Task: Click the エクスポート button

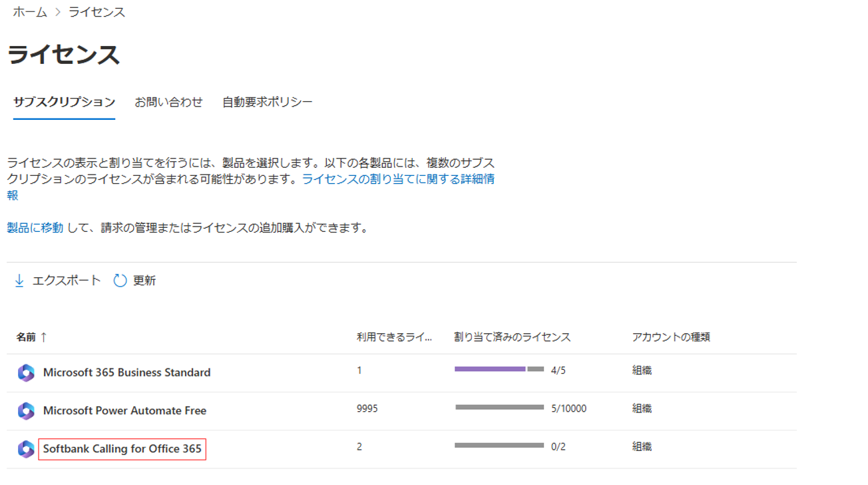Action: tap(57, 280)
